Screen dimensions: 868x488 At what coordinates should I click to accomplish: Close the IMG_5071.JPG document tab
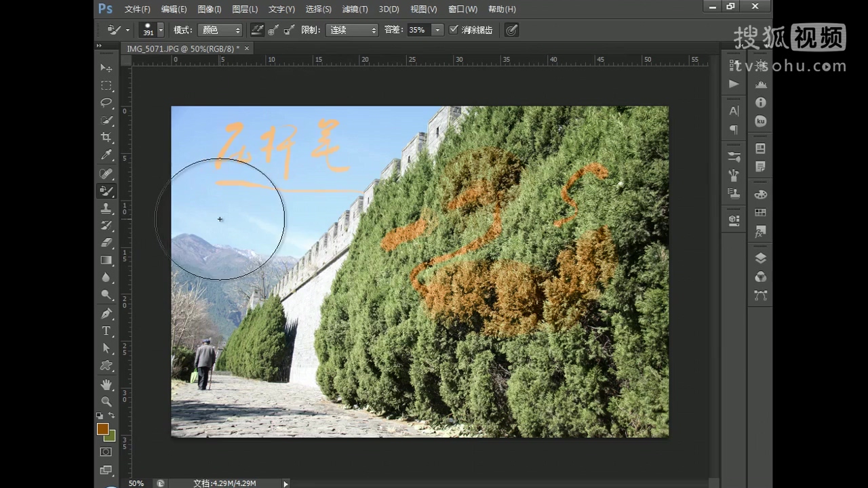pyautogui.click(x=246, y=49)
